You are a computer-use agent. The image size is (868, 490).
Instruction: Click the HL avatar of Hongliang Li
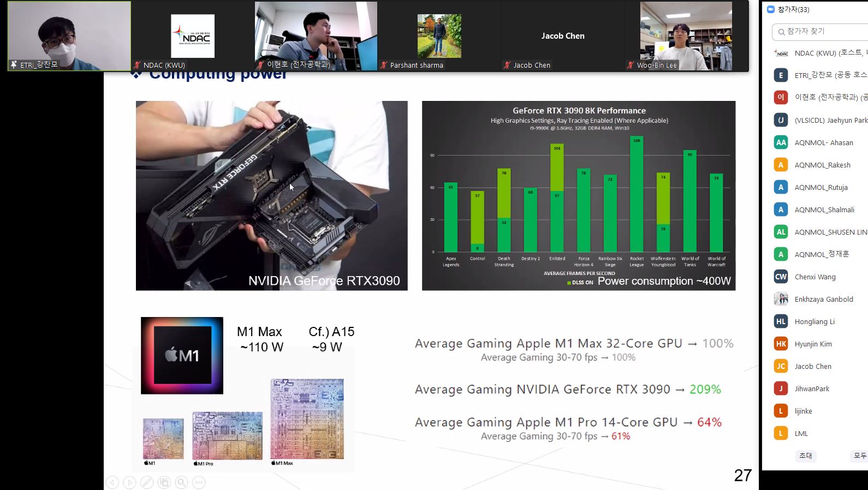coord(781,321)
